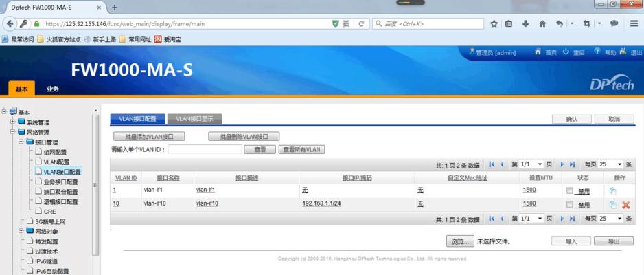This screenshot has height=275, width=644.
Task: Click the 确认 confirm button
Action: [572, 119]
